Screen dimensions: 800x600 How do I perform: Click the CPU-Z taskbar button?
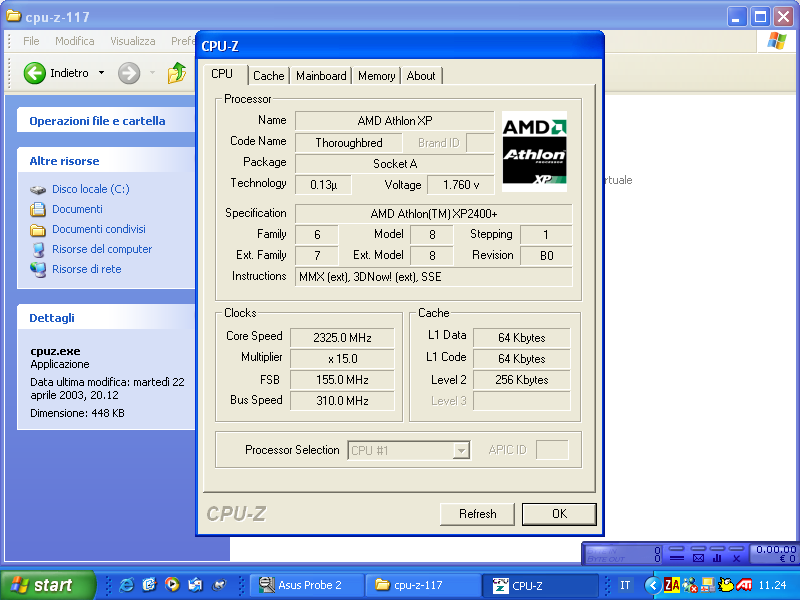541,585
